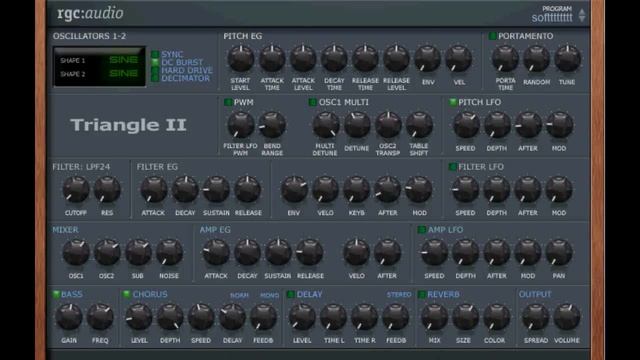The width and height of the screenshot is (640, 360).
Task: Click the chorus NORM mode label
Action: [239, 295]
